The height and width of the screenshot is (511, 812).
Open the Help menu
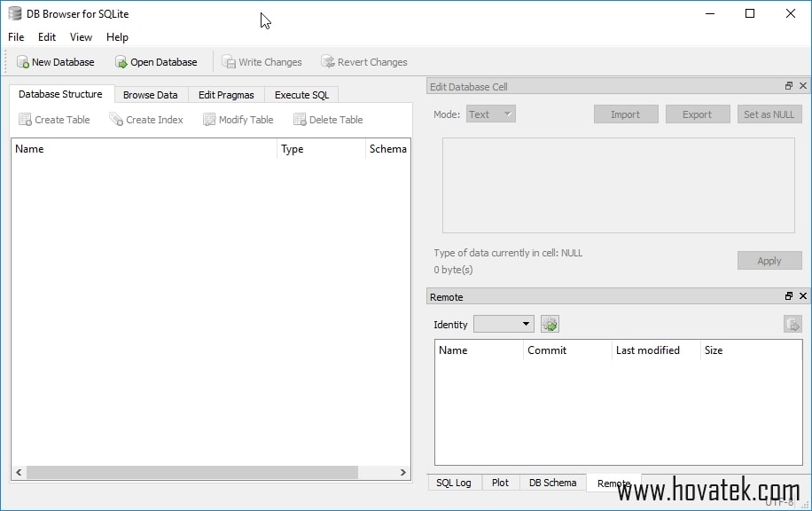117,37
